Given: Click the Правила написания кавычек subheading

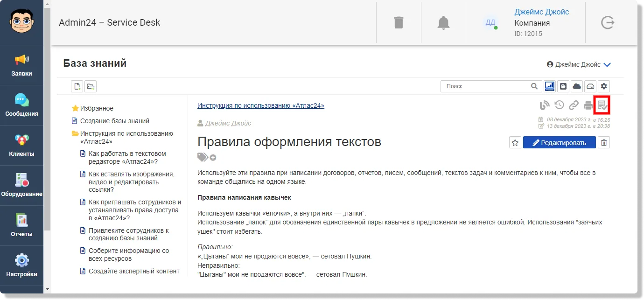Looking at the screenshot, I should 244,198.
